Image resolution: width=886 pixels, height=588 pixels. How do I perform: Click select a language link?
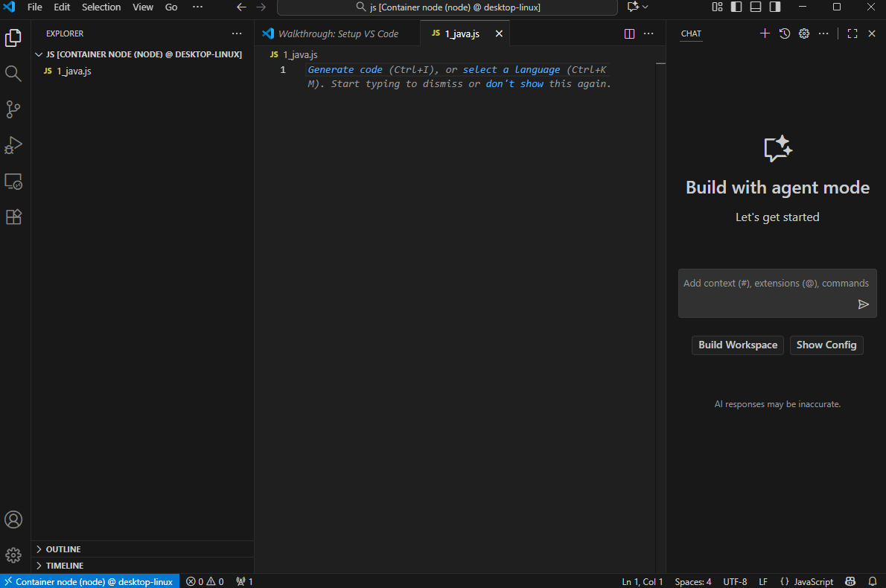point(511,69)
